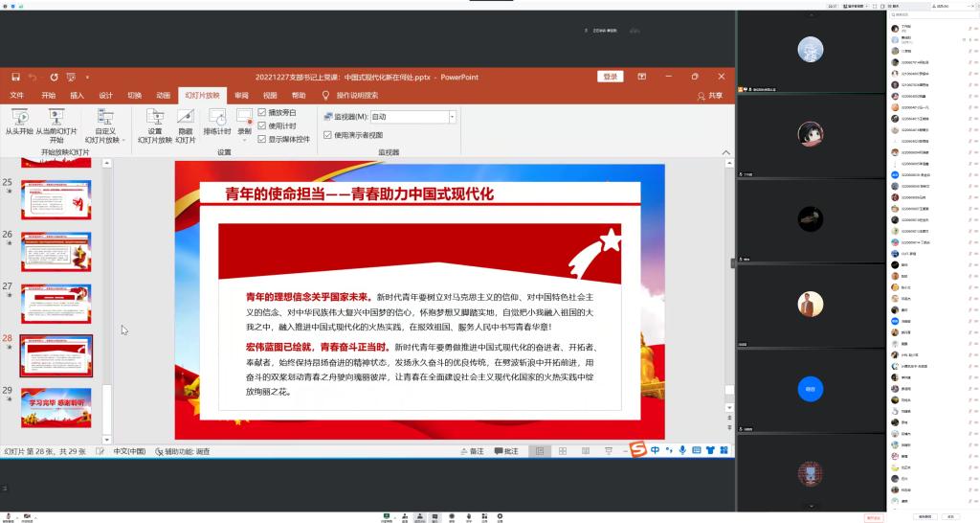Open the Monitor (监视器) dropdown list
Viewport: 980px width, 523px height.
[x=452, y=117]
